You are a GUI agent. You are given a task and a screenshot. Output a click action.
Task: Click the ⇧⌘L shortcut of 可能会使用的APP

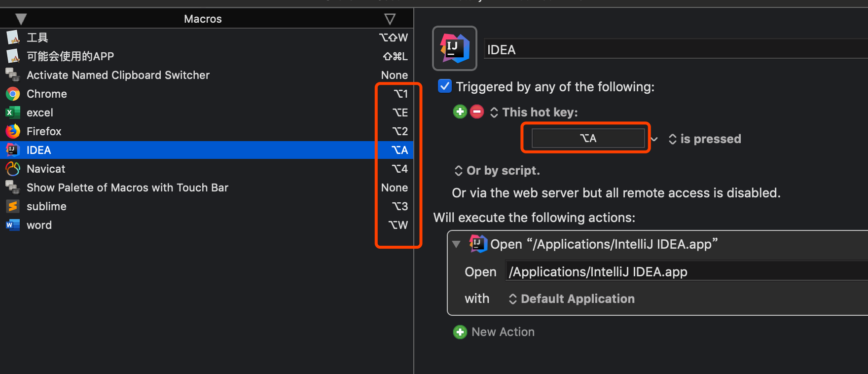tap(396, 56)
